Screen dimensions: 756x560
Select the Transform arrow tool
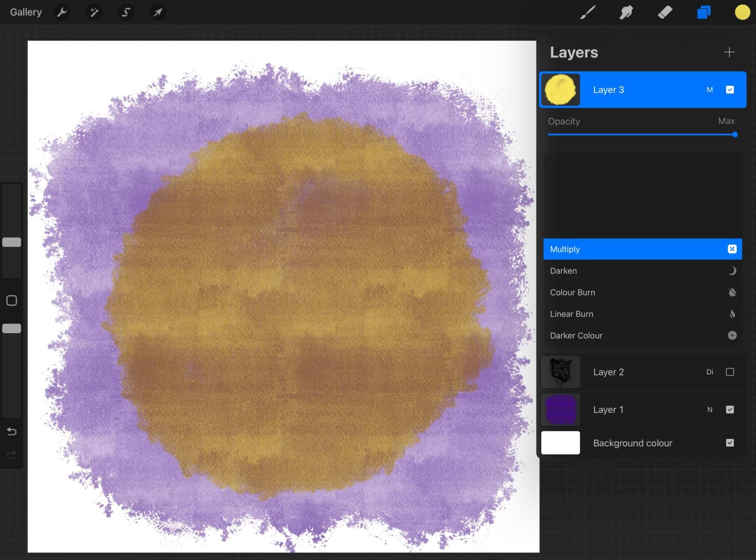pos(158,12)
